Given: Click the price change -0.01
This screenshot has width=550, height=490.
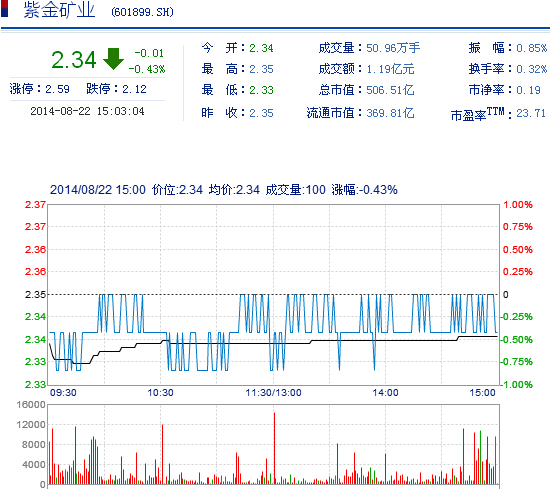Looking at the screenshot, I should click(149, 53).
